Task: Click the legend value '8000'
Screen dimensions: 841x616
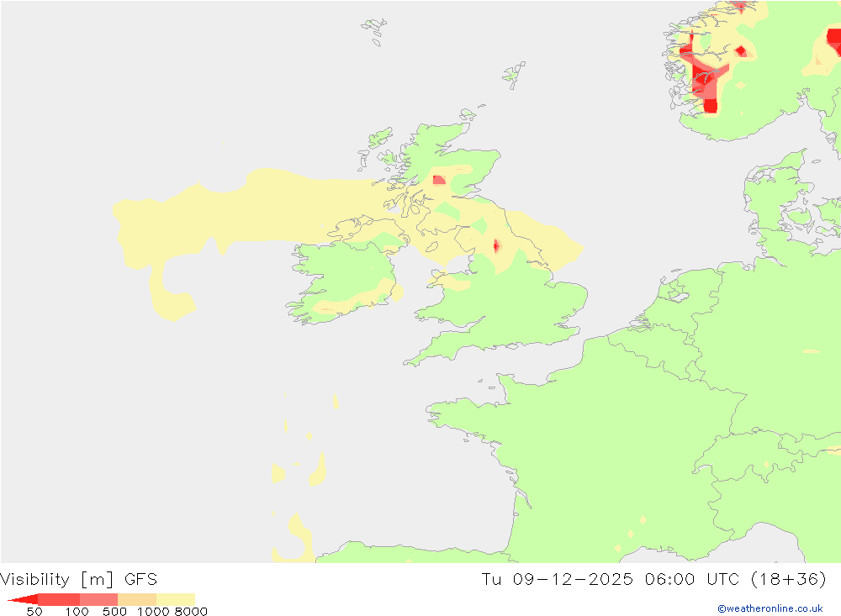Action: coord(191,612)
